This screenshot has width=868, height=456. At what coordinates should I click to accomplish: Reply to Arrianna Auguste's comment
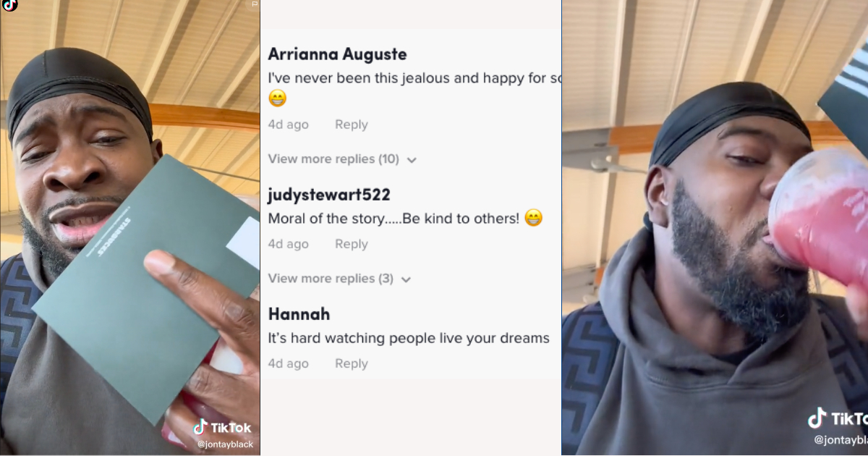[x=352, y=124]
